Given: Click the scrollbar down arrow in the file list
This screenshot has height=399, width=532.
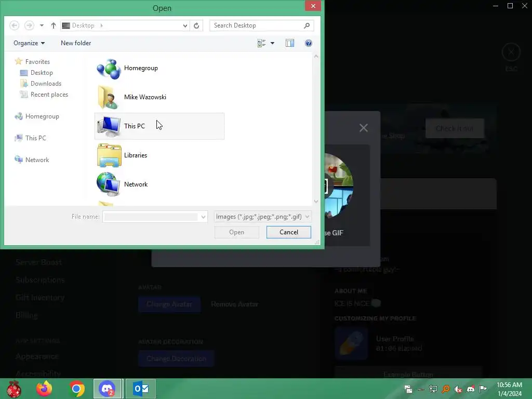Looking at the screenshot, I should [x=316, y=201].
